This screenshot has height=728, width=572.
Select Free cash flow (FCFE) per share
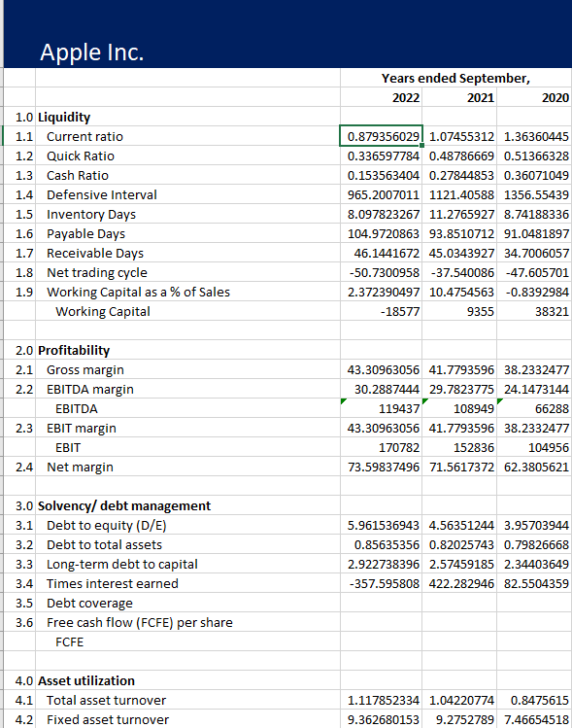click(140, 623)
